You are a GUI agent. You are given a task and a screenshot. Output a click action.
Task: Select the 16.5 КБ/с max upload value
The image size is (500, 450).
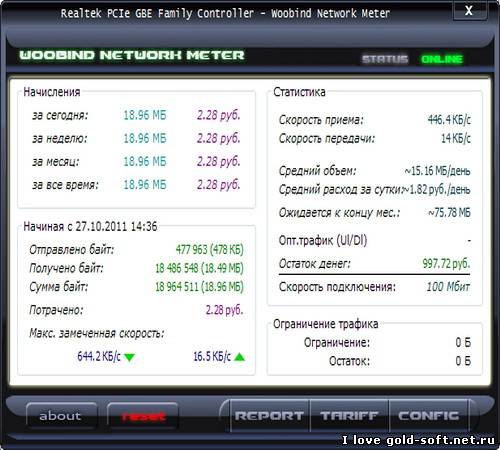tap(212, 356)
